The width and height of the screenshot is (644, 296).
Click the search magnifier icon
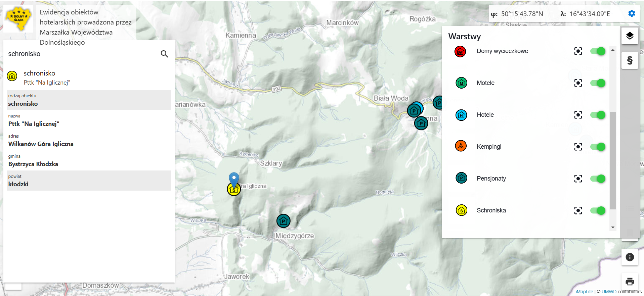(164, 54)
